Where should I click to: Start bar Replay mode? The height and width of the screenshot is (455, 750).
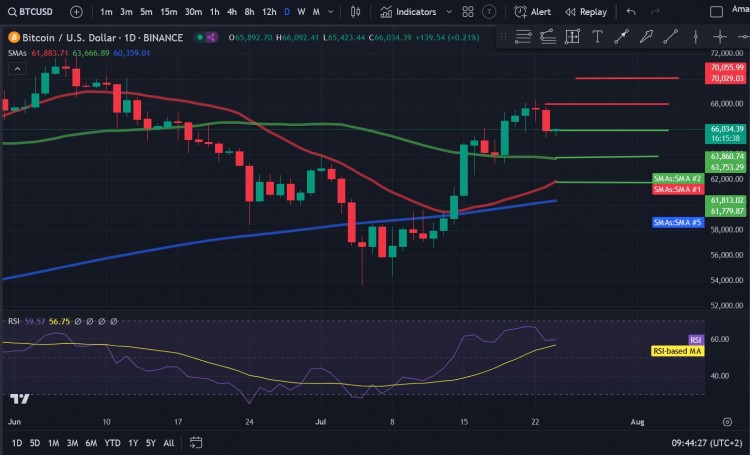click(x=586, y=12)
